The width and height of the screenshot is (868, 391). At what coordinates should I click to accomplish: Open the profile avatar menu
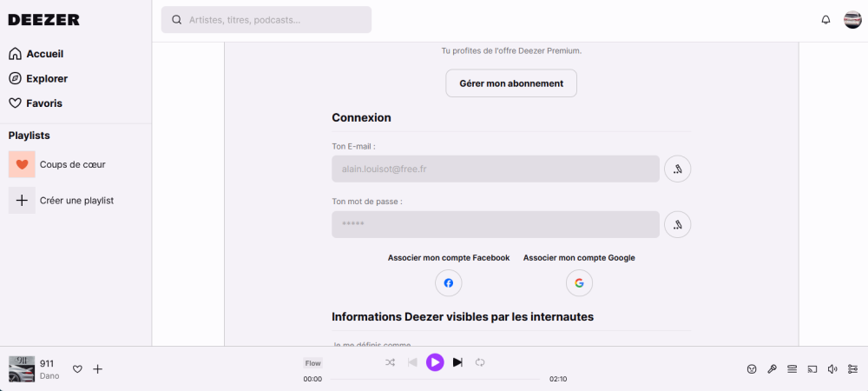[x=852, y=20]
